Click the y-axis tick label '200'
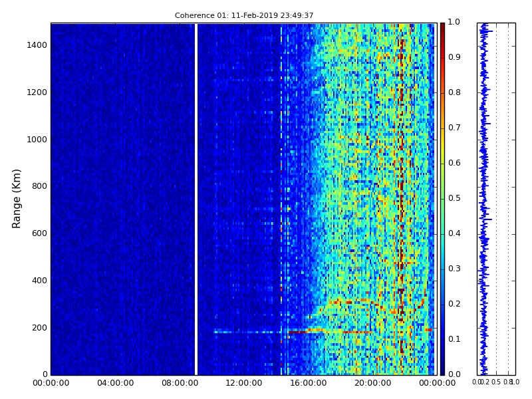 40,328
